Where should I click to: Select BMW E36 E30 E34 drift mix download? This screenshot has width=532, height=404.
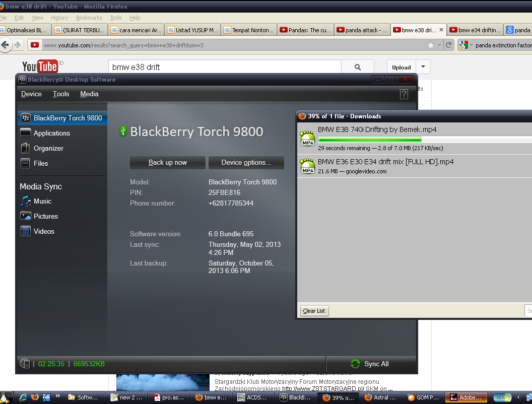(x=415, y=166)
